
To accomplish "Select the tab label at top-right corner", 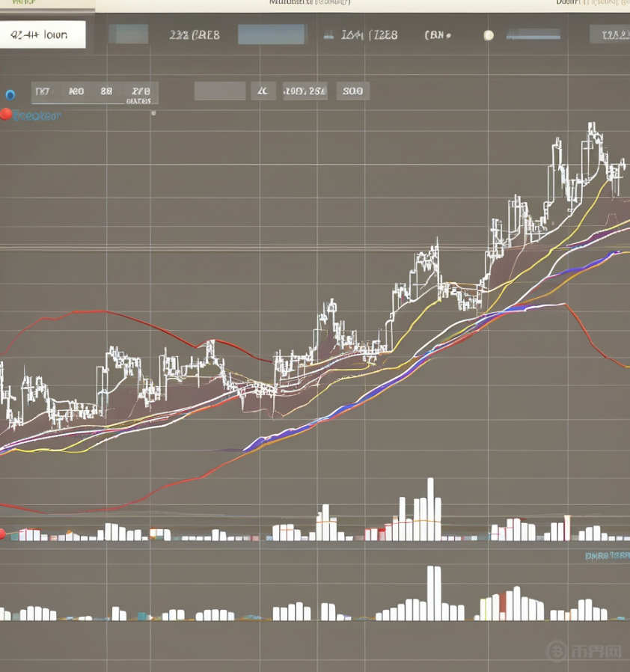I will pos(591,3).
